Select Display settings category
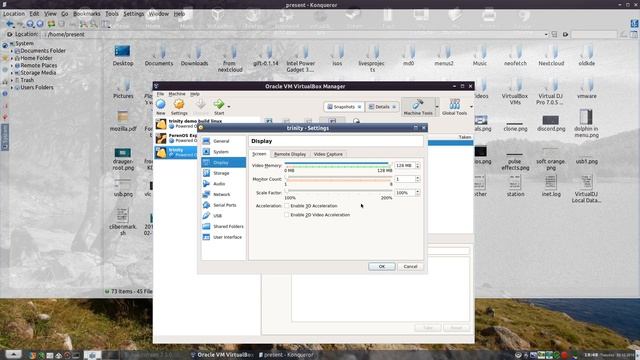Screen dimensions: 640x360 [223, 162]
